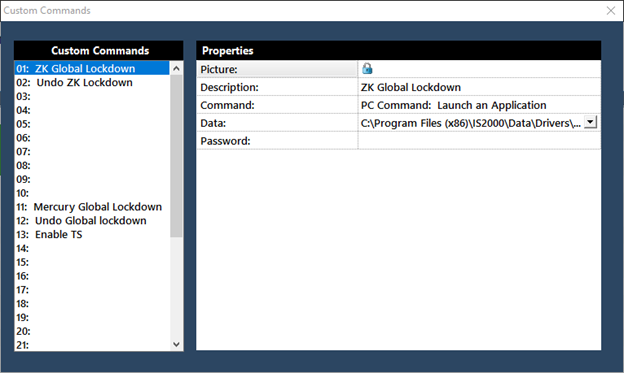The height and width of the screenshot is (373, 624).
Task: Close the Custom Commands window
Action: pos(611,11)
